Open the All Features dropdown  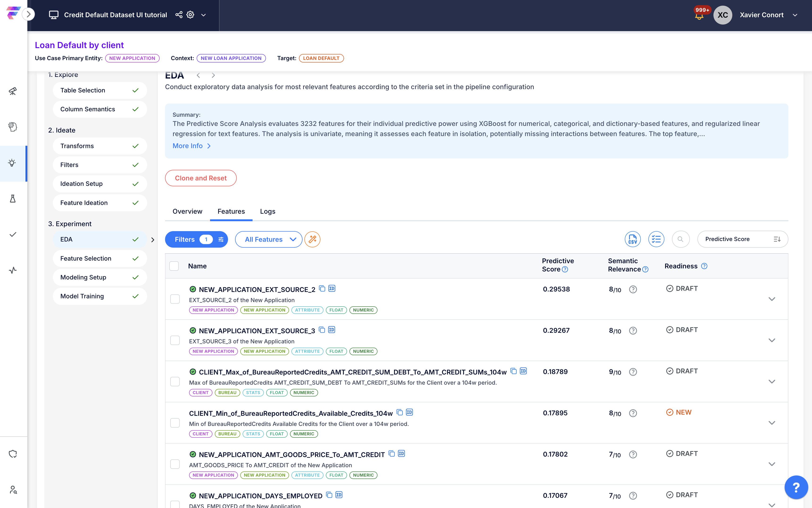coord(269,239)
